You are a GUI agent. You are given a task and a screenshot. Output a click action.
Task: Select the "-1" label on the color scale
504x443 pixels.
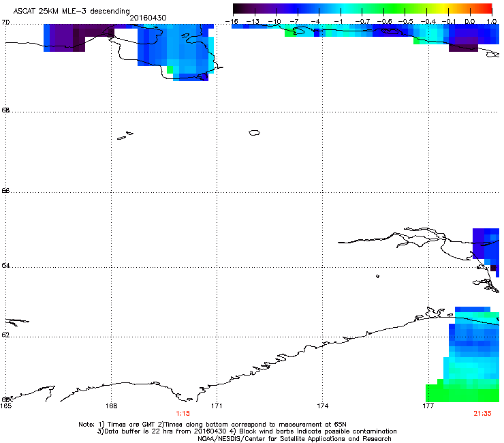(x=338, y=22)
